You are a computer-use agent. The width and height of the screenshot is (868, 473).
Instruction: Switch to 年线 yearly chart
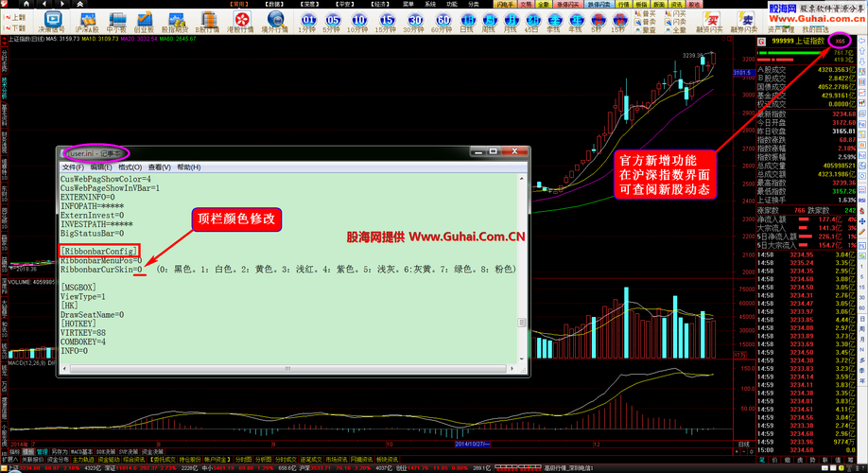(576, 23)
